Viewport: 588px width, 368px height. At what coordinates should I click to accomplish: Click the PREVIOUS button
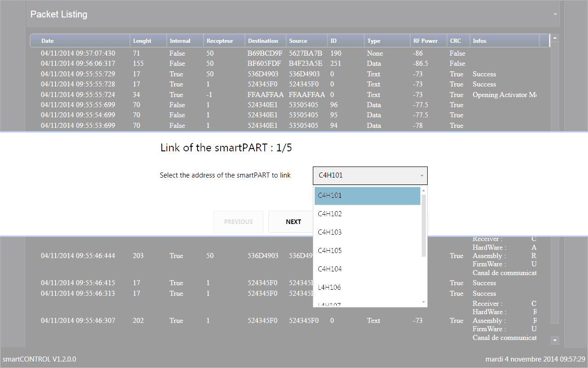click(x=238, y=222)
